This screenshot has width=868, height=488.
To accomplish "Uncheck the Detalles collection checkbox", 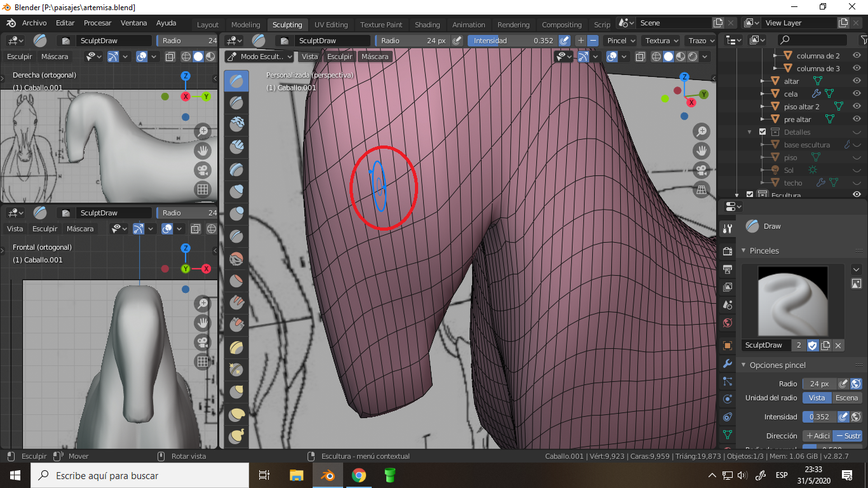I will coord(763,132).
